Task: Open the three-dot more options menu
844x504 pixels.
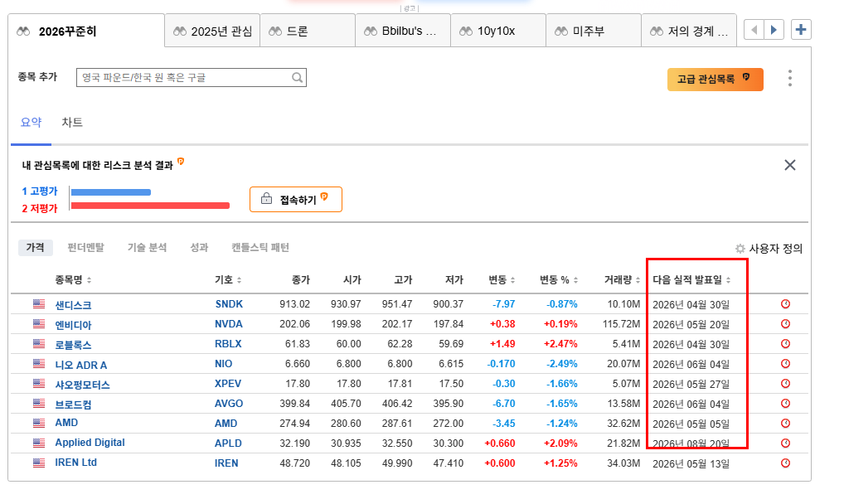Action: (x=789, y=78)
